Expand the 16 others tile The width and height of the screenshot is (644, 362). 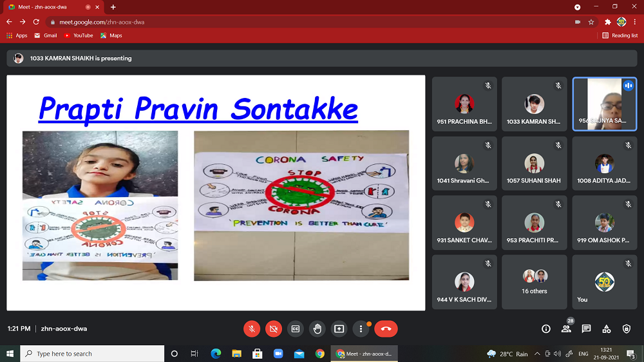click(535, 282)
